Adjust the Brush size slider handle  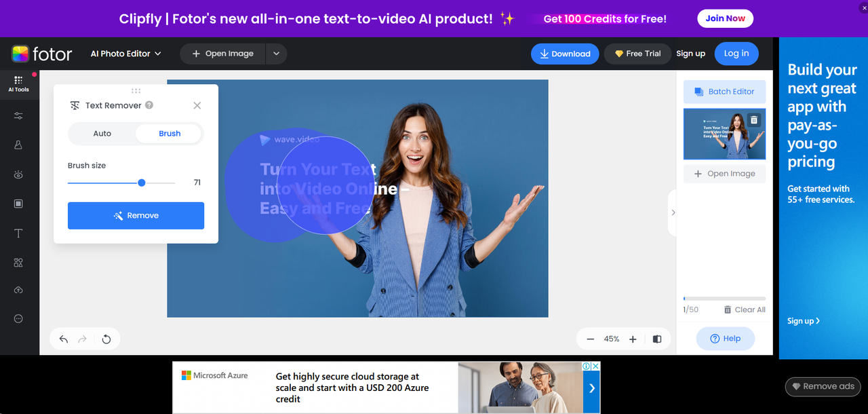pos(142,183)
